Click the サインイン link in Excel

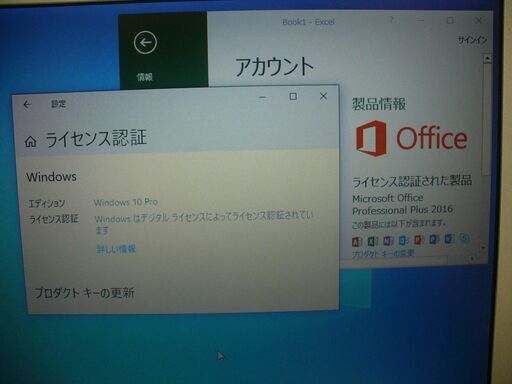point(472,40)
